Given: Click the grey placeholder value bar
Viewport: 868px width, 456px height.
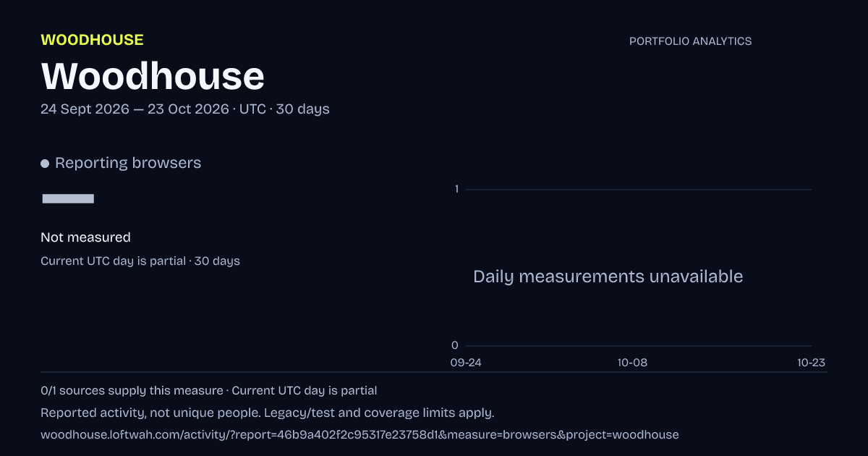Looking at the screenshot, I should (68, 198).
